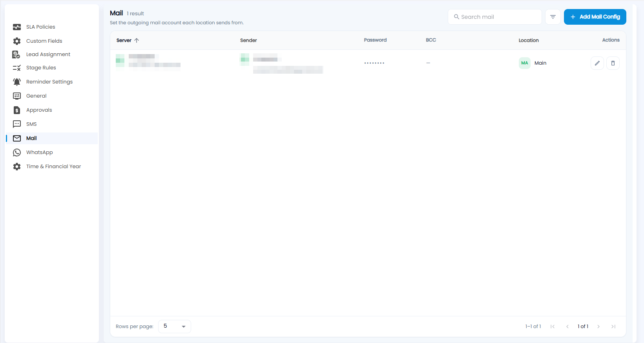Click the General settings icon
This screenshot has width=644, height=343.
17,96
